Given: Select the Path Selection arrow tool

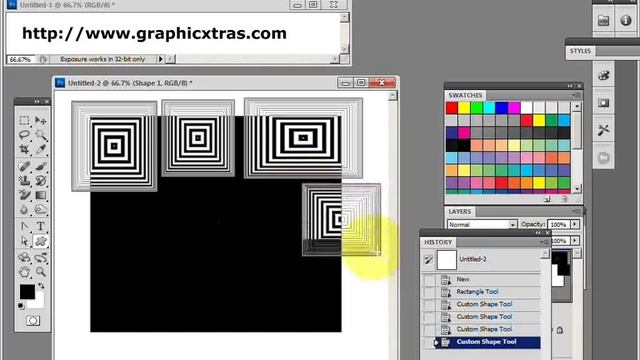Looking at the screenshot, I should coord(24,241).
